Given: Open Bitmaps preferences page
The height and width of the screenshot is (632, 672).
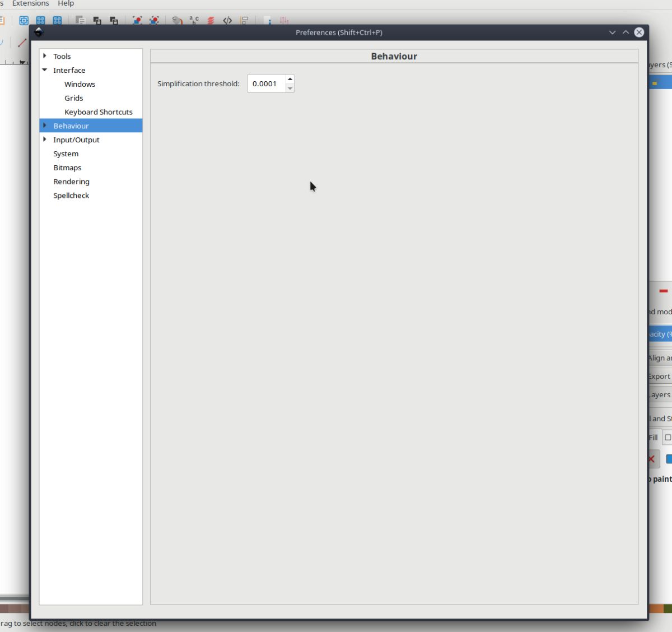Looking at the screenshot, I should 67,168.
